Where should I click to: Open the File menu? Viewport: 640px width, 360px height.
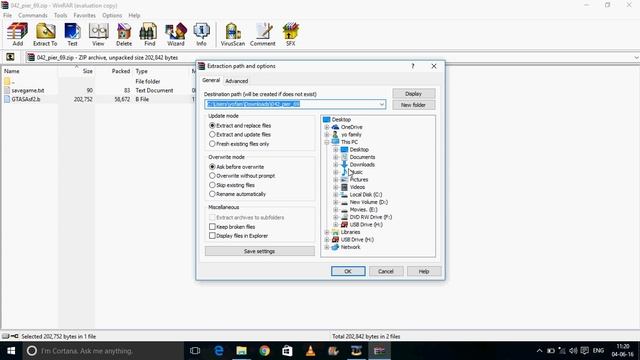[x=7, y=15]
